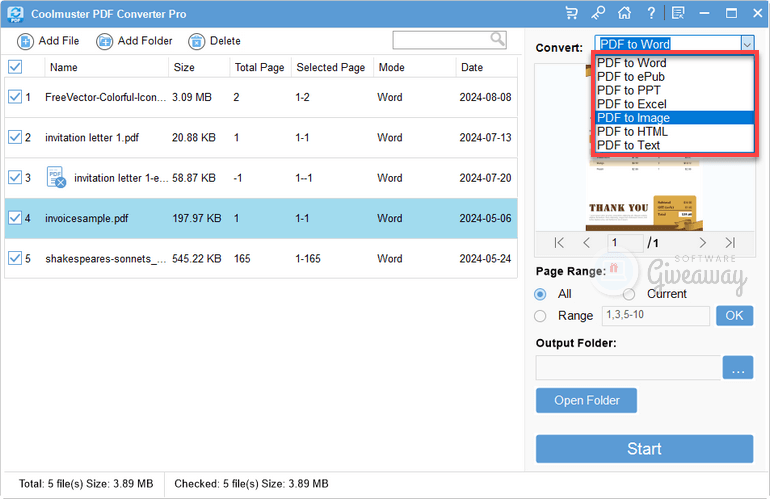Go to next preview page

click(x=702, y=243)
